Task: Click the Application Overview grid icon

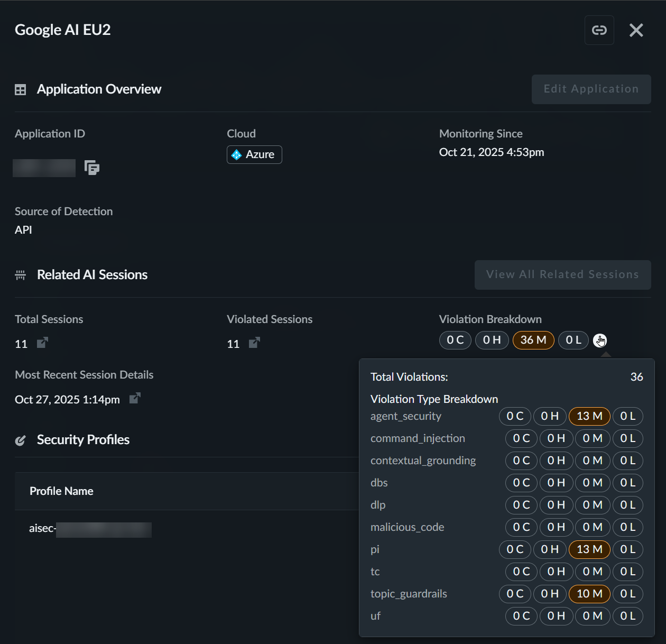Action: [21, 90]
